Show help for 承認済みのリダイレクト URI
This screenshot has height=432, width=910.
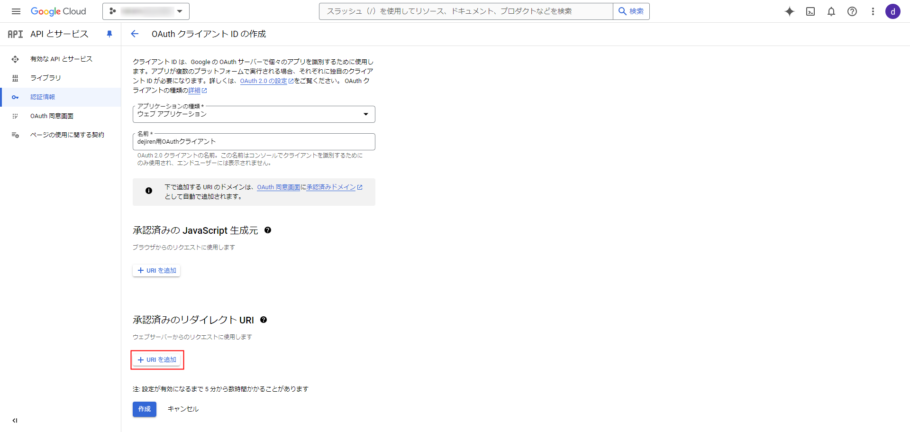[263, 320]
